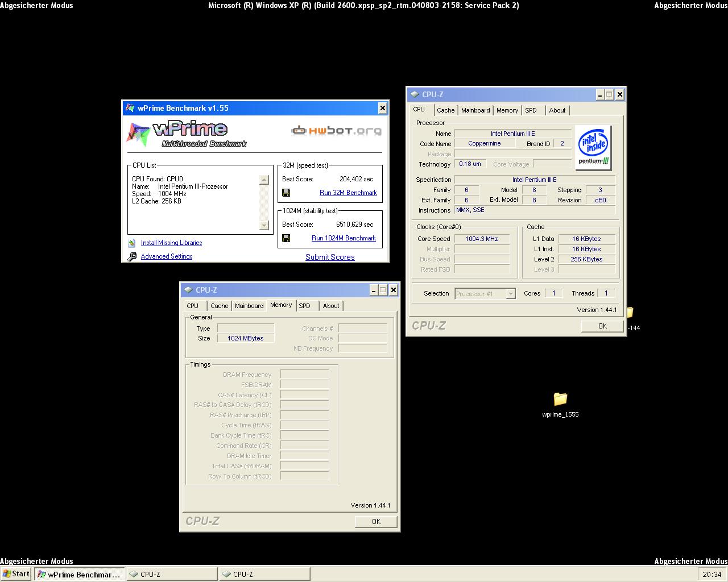The height and width of the screenshot is (582, 728).
Task: Open Install Missing Libraries link
Action: [x=171, y=243]
